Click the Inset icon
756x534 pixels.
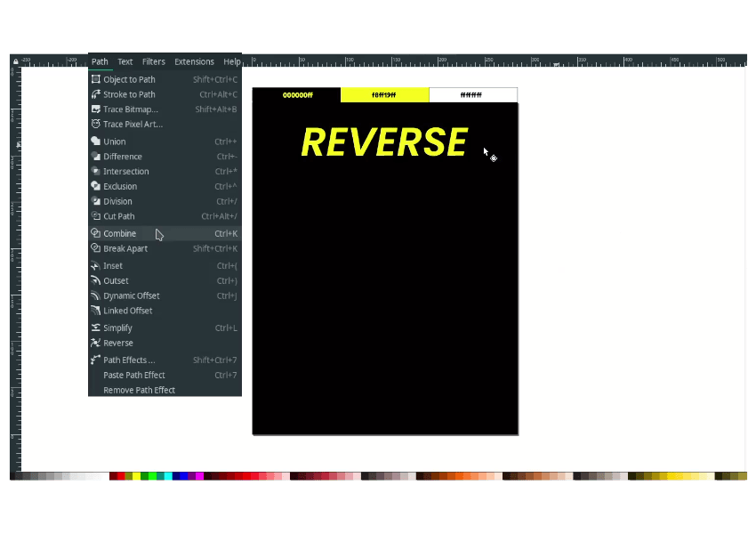click(x=96, y=265)
